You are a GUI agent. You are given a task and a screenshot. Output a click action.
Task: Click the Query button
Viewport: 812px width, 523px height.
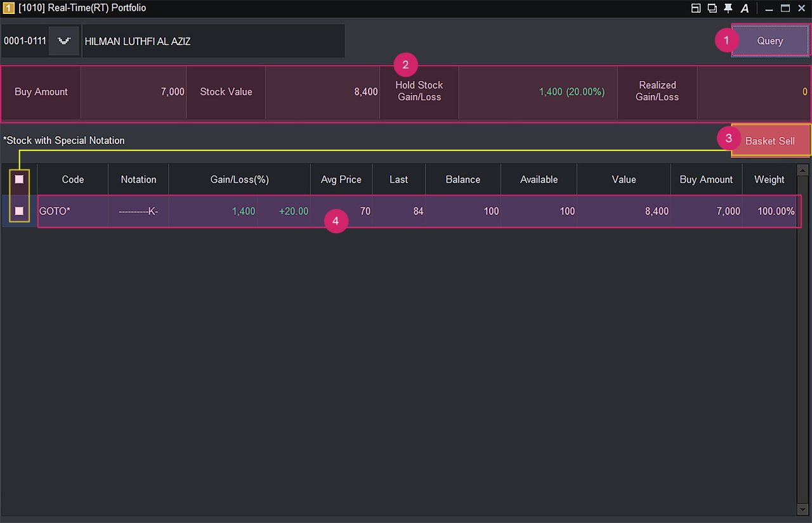coord(769,41)
